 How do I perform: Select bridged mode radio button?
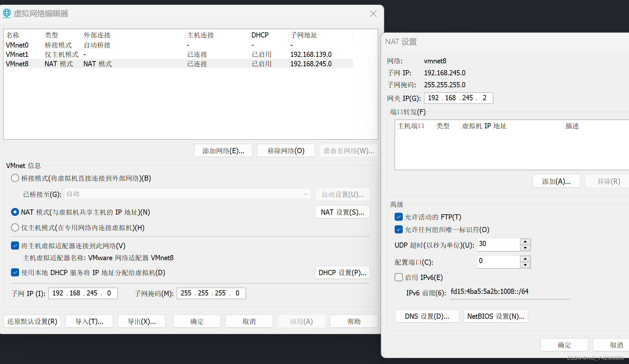pos(15,178)
